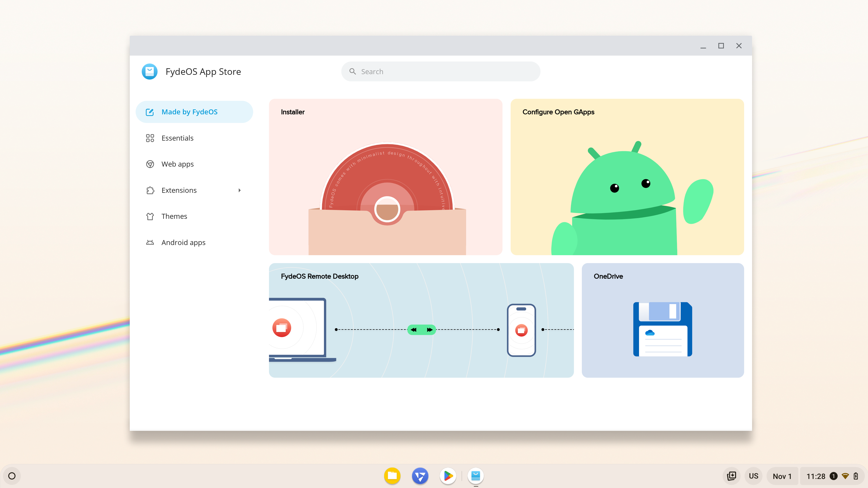Image resolution: width=868 pixels, height=488 pixels.
Task: Maximize the App Store window
Action: pyautogui.click(x=721, y=46)
